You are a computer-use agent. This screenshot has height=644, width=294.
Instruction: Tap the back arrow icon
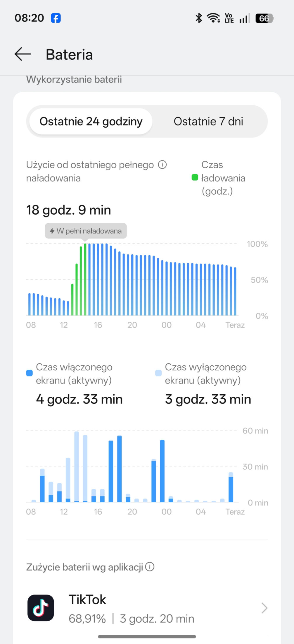tap(23, 54)
